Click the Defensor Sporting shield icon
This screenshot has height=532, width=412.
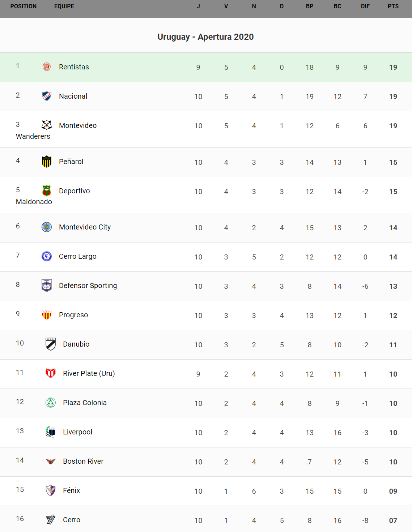[47, 286]
